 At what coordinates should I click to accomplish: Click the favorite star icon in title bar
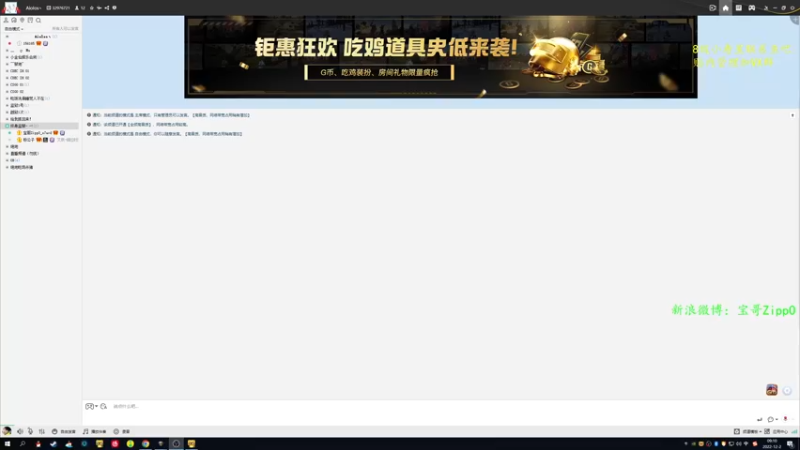click(92, 8)
